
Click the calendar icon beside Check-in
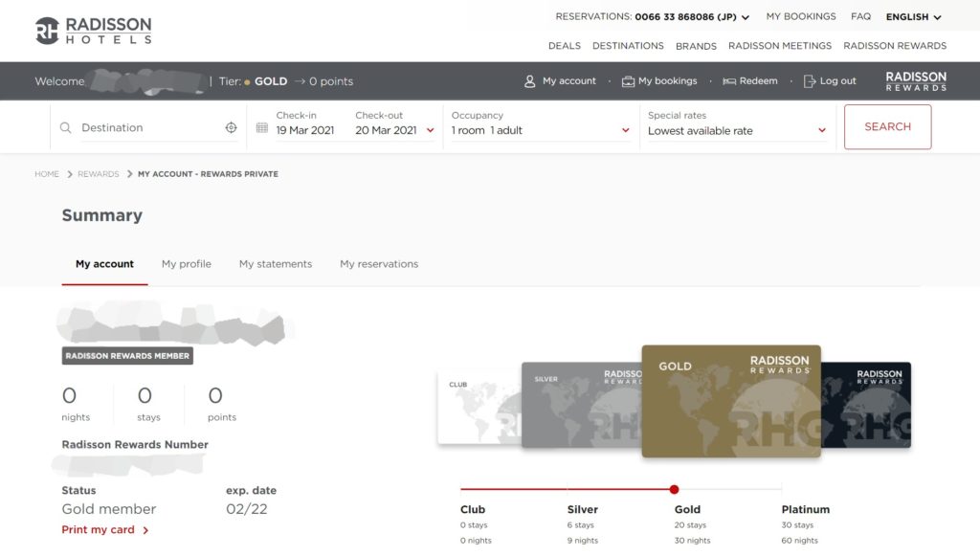click(x=262, y=127)
